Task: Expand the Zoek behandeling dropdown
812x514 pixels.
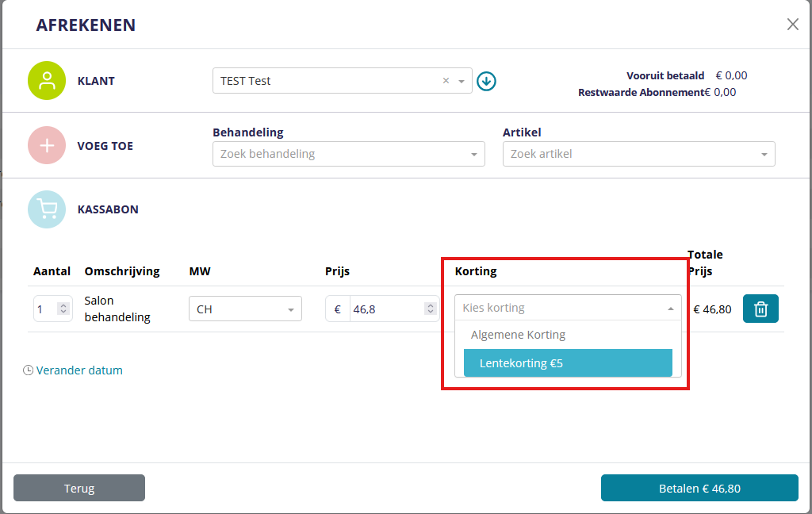Action: coord(474,154)
